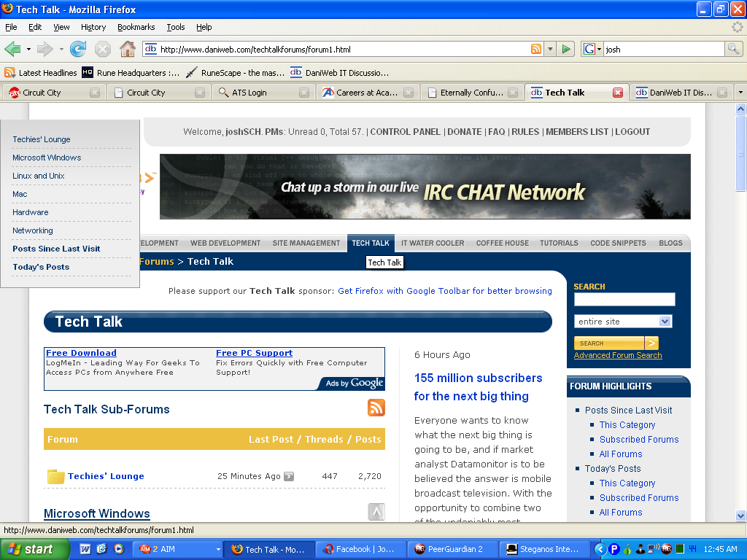The image size is (747, 560).
Task: Select Today's Posts in the popup menu
Action: [41, 267]
